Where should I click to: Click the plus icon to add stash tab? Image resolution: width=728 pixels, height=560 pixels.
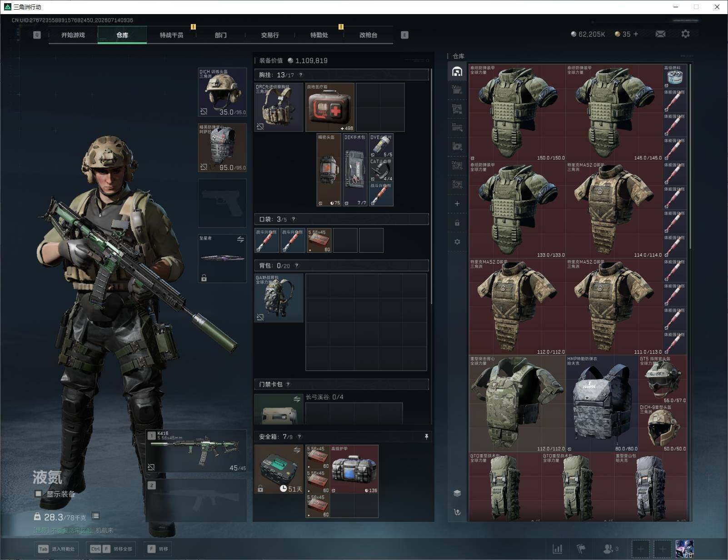(457, 204)
